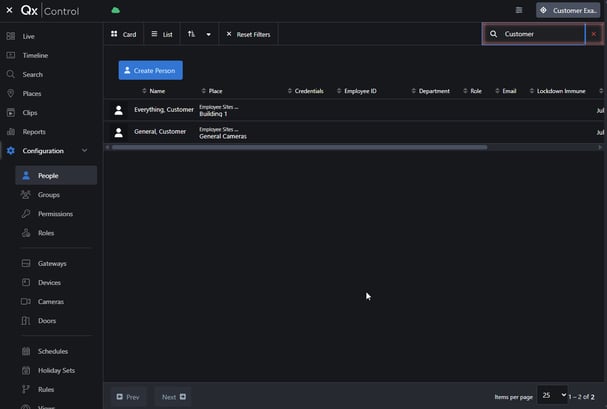The width and height of the screenshot is (607, 409).
Task: Click the Schedules calendar icon
Action: [x=26, y=351]
